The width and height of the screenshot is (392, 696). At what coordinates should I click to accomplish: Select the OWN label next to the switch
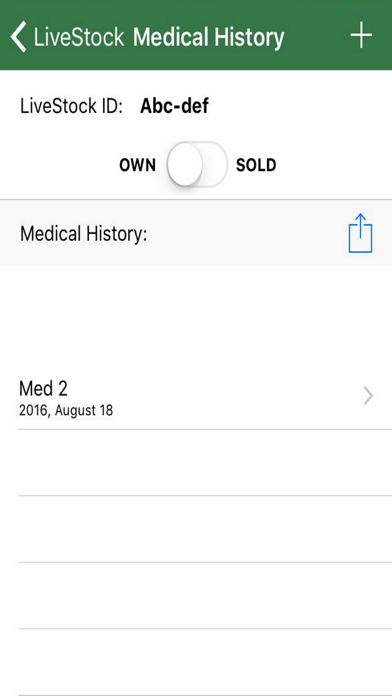[138, 165]
